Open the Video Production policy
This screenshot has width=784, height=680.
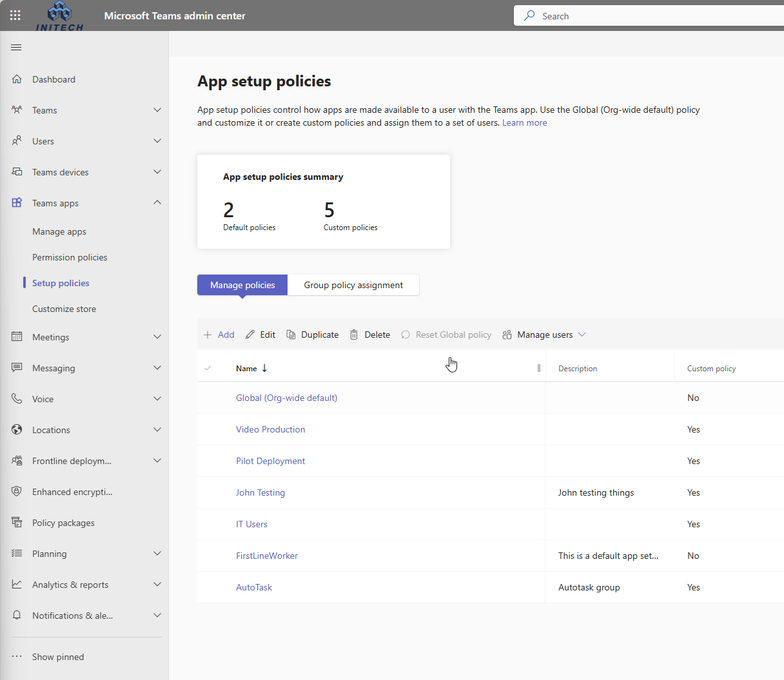(x=271, y=429)
